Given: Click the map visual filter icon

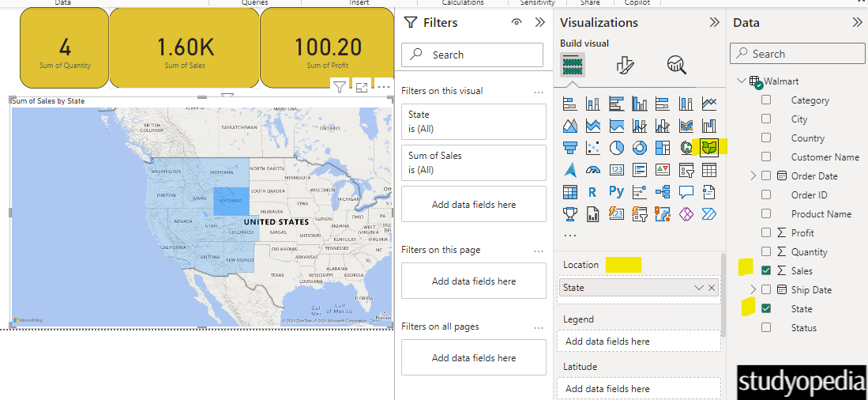Looking at the screenshot, I should [x=340, y=87].
